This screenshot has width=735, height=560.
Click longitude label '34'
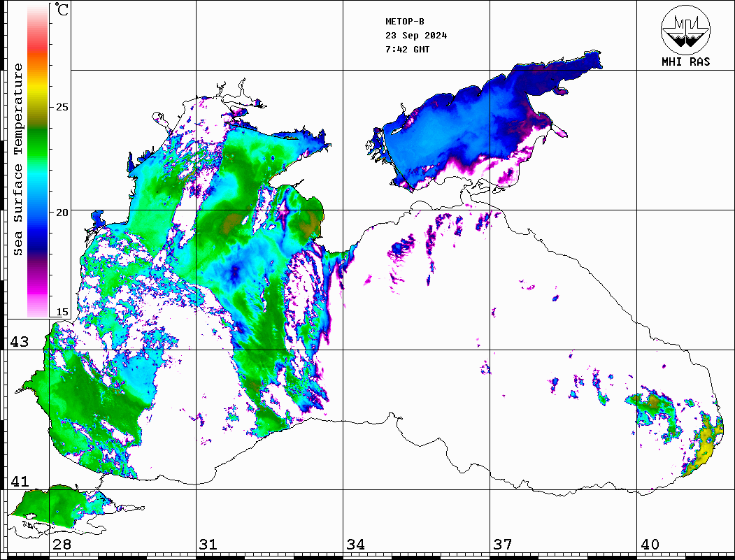[x=355, y=544]
